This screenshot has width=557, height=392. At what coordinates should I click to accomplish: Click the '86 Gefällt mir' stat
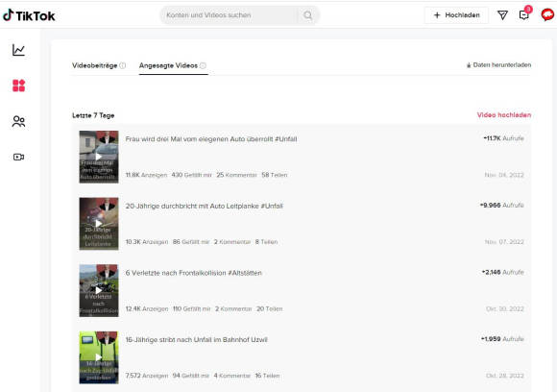(x=191, y=242)
